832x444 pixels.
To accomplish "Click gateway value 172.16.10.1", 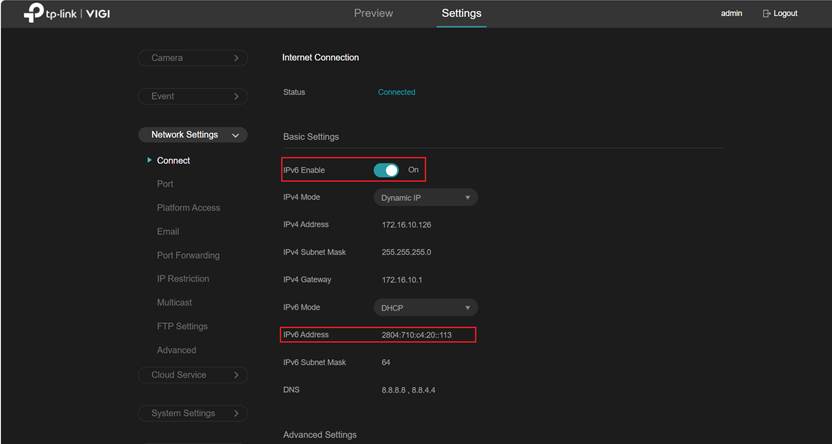I will [x=402, y=280].
